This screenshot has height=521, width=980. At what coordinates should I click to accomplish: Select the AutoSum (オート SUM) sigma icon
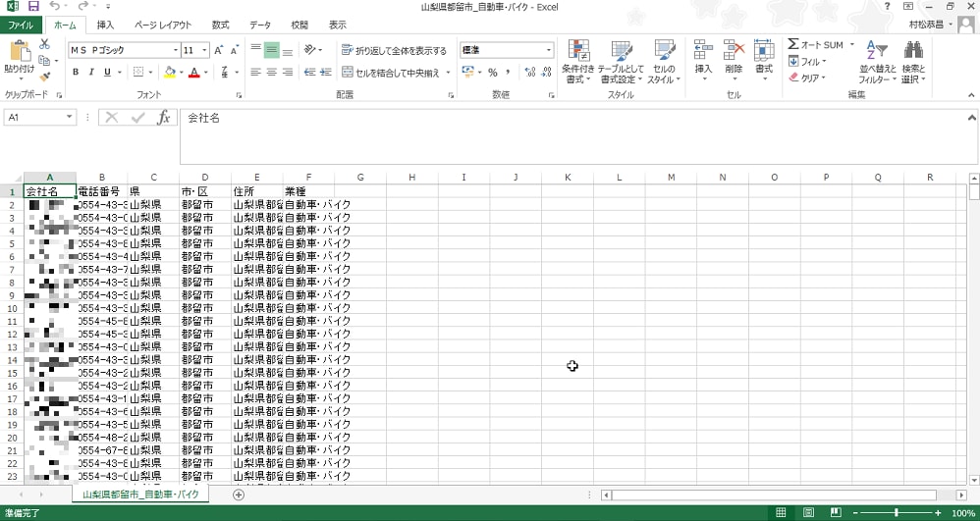coord(793,45)
